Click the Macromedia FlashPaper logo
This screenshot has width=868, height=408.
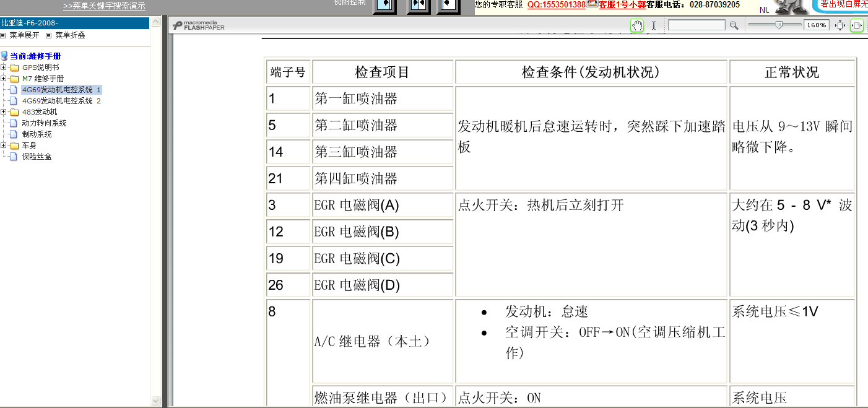[199, 25]
